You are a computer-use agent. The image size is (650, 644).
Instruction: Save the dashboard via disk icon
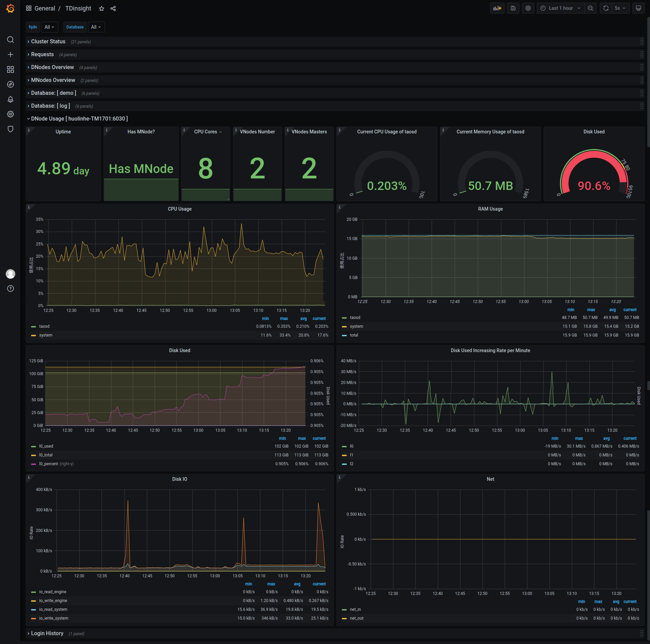513,8
